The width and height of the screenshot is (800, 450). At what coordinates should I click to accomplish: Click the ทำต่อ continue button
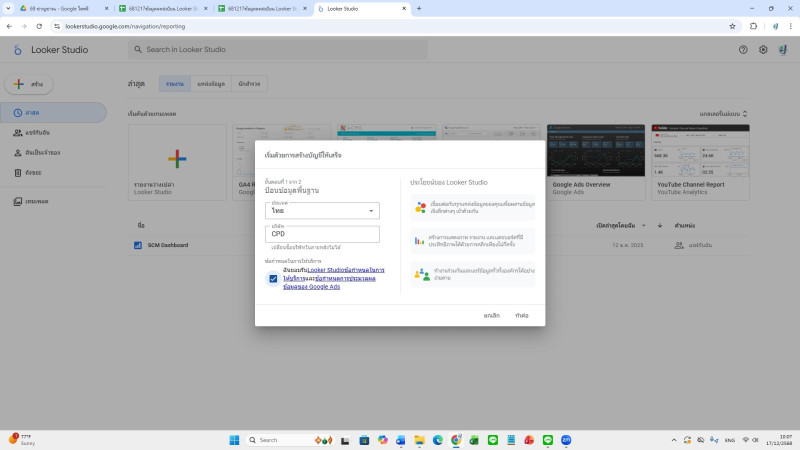521,315
